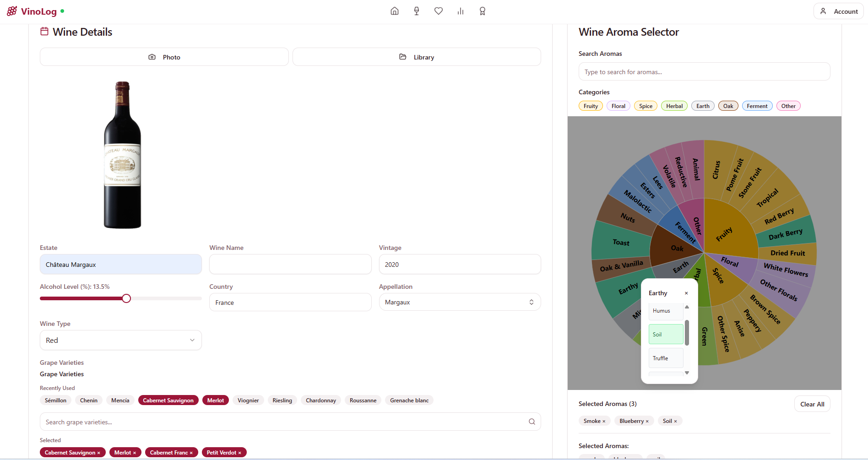Viewport: 868px width, 460px height.
Task: Click the Toast segment on aroma wheel
Action: (x=621, y=242)
